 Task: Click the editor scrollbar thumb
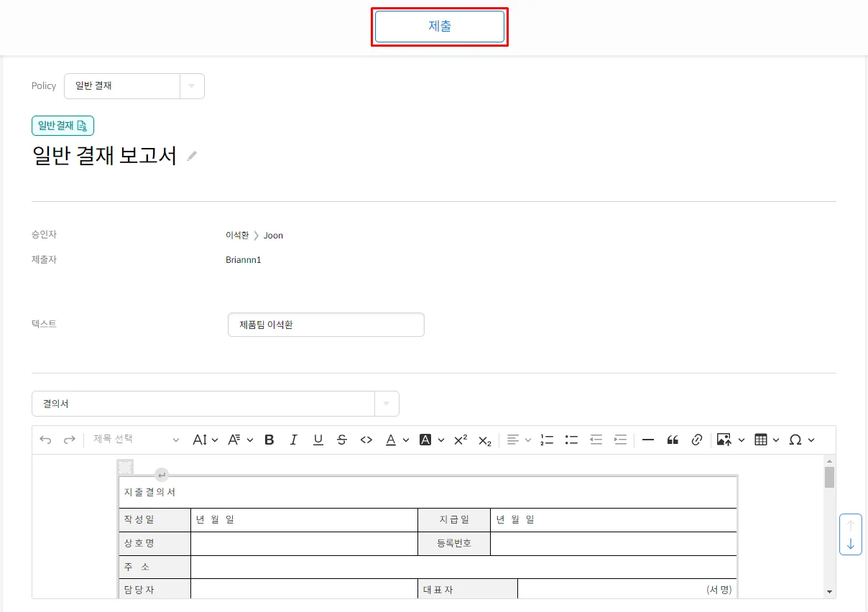tap(830, 477)
